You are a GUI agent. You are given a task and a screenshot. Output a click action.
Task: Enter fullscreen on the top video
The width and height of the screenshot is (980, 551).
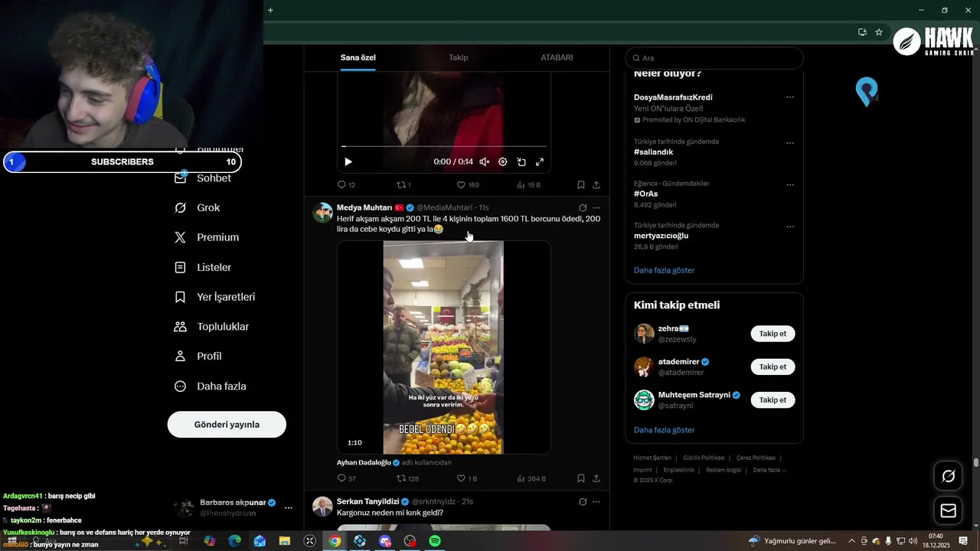pos(540,161)
